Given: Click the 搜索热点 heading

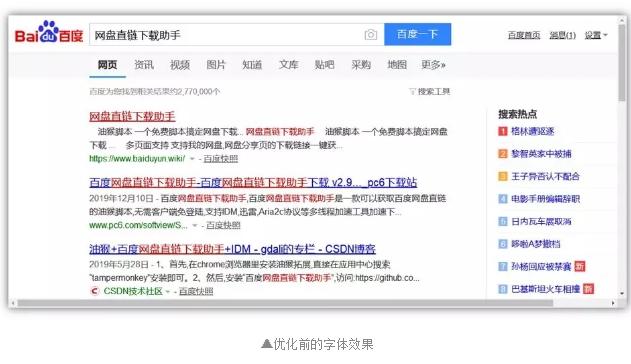Looking at the screenshot, I should (x=518, y=114).
